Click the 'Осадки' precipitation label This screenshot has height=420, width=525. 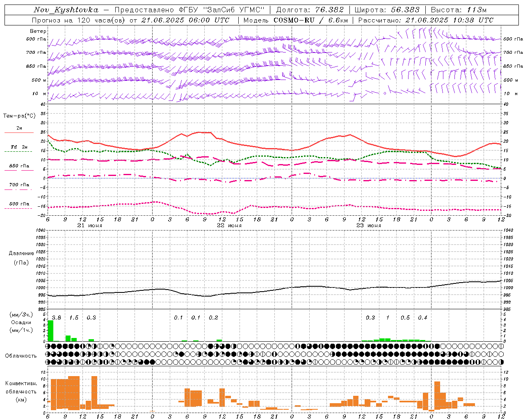coord(21,322)
